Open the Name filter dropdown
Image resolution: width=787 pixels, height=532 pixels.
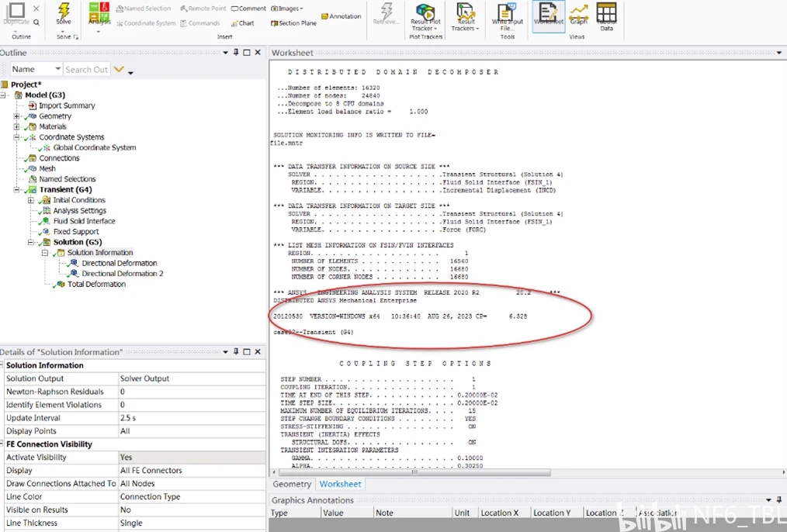pyautogui.click(x=57, y=69)
